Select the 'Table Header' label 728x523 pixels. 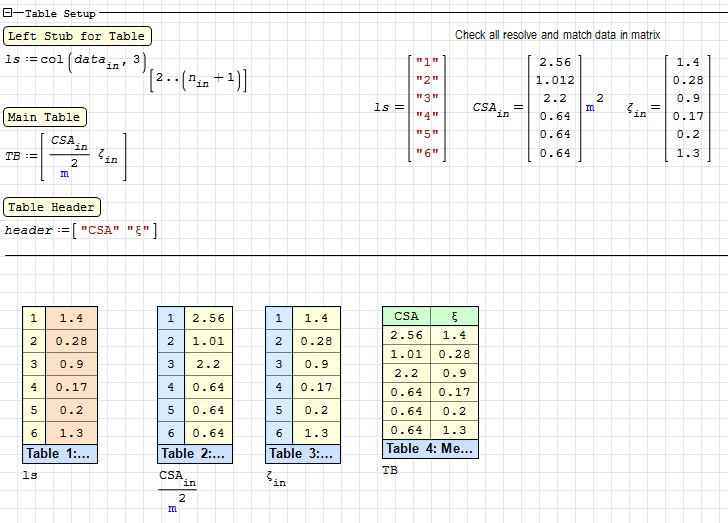pyautogui.click(x=52, y=207)
